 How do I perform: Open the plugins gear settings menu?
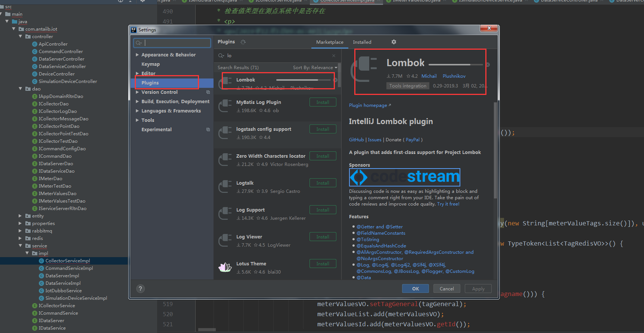point(393,42)
